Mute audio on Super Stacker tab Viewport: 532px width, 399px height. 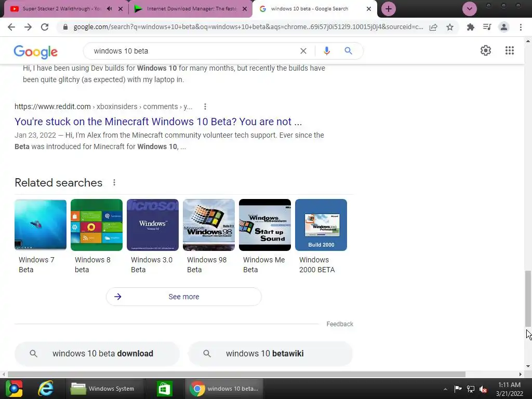[109, 9]
